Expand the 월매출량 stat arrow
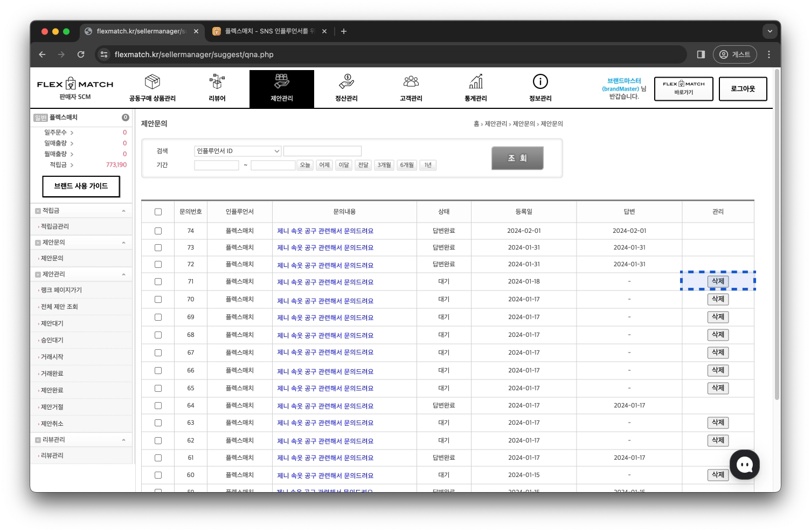811x532 pixels. coord(72,154)
